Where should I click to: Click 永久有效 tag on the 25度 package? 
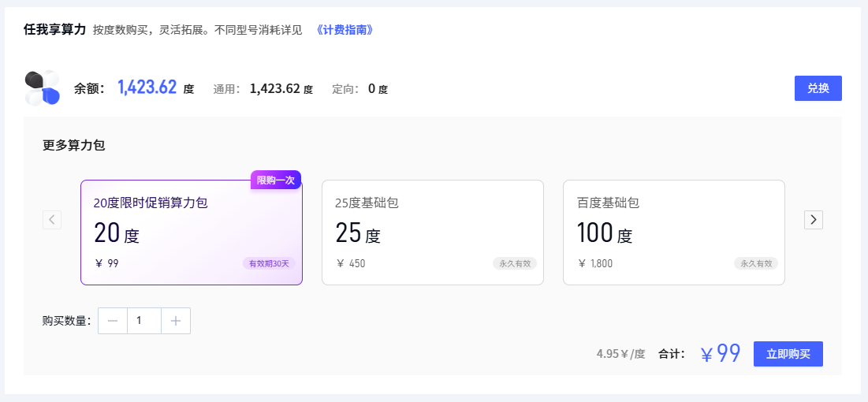click(x=514, y=263)
